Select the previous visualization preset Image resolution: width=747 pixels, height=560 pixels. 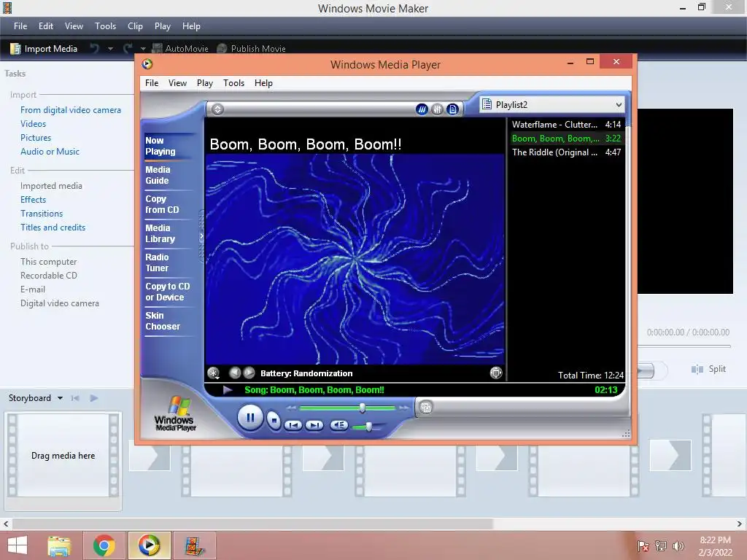pos(234,373)
